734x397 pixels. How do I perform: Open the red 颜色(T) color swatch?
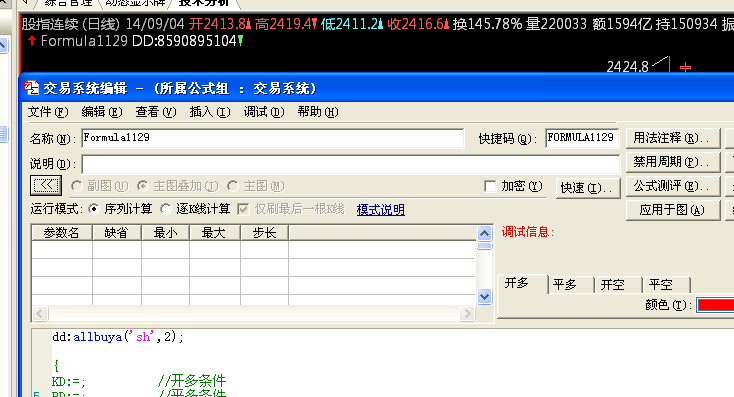[715, 305]
